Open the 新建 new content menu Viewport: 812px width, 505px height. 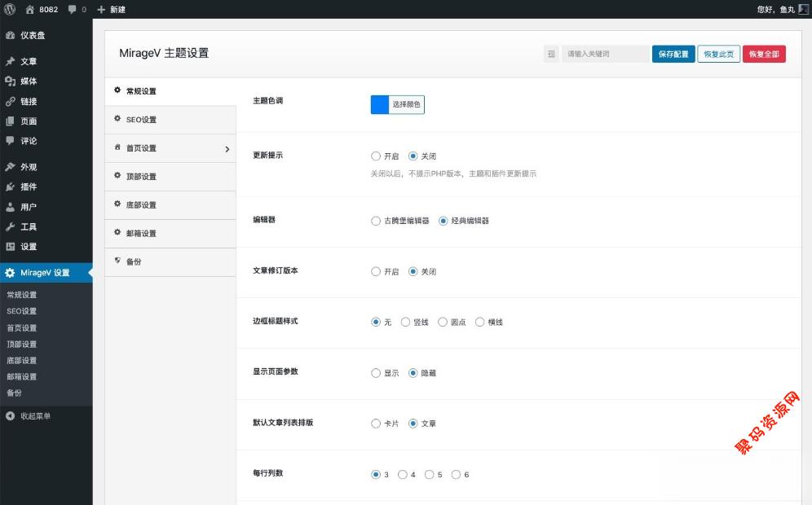pyautogui.click(x=112, y=9)
